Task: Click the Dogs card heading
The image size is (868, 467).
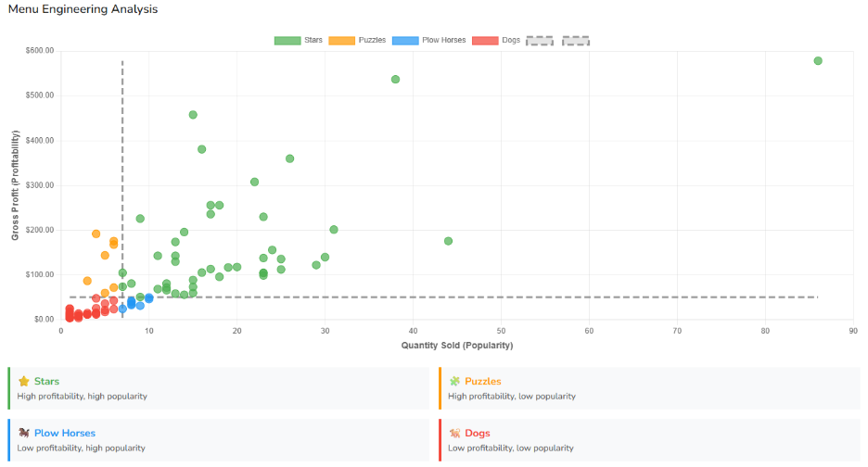Action: [x=478, y=434]
